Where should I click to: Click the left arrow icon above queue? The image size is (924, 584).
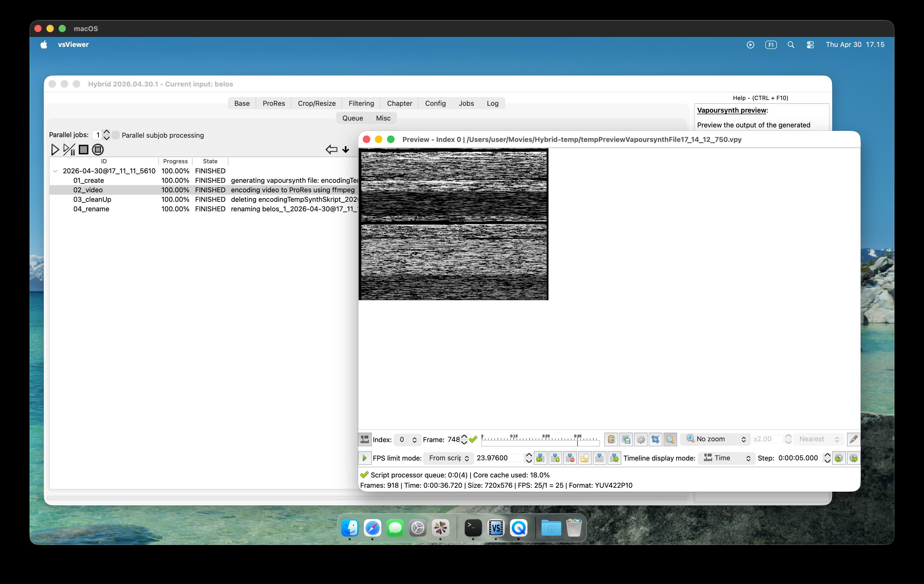(x=331, y=149)
